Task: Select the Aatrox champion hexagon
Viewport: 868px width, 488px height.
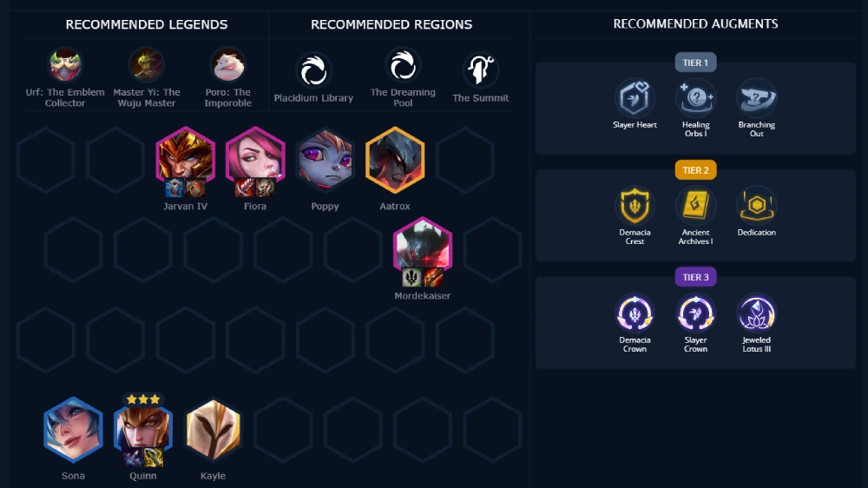Action: 395,160
